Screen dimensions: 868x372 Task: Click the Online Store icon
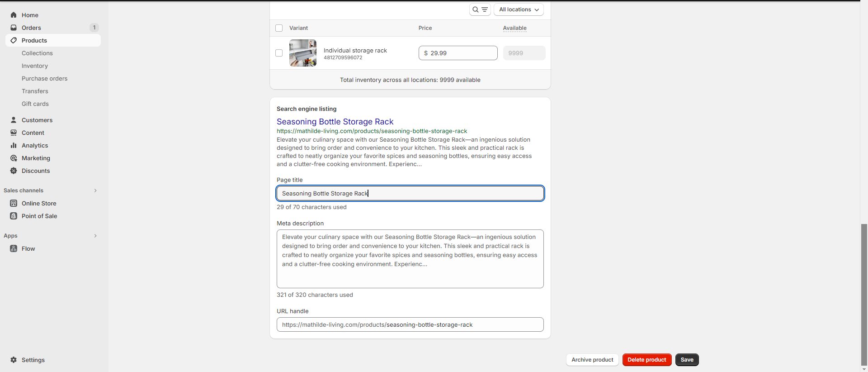coord(14,203)
